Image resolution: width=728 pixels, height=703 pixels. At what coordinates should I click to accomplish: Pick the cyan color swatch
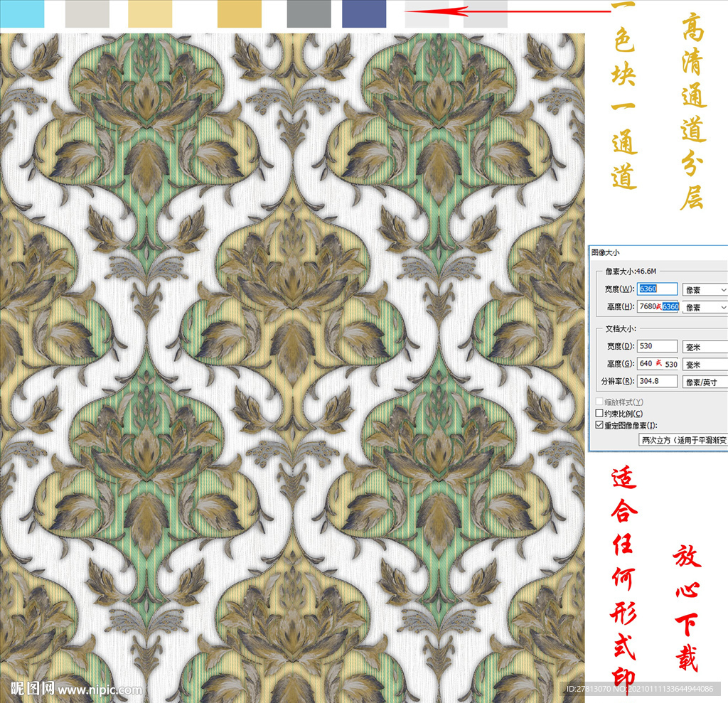[22, 14]
